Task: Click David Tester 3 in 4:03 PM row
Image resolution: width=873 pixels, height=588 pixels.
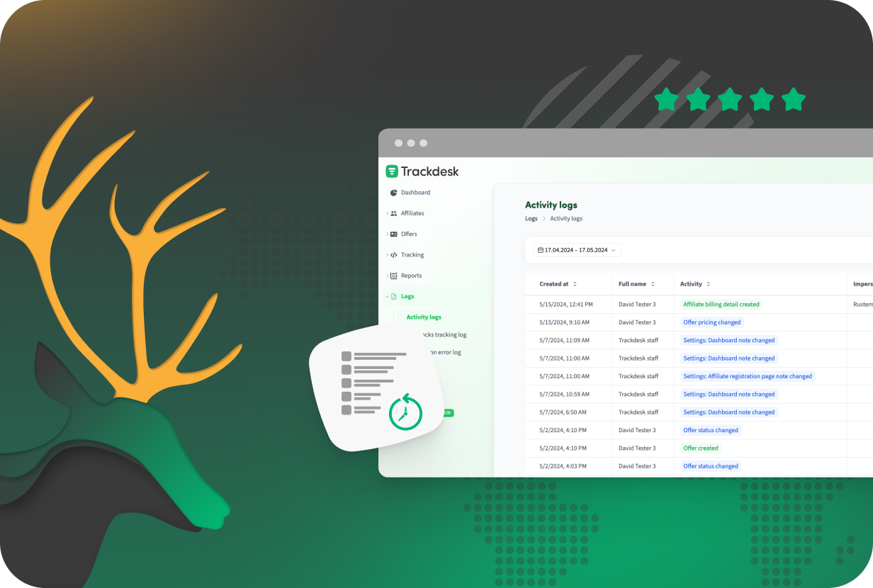Action: [x=637, y=466]
